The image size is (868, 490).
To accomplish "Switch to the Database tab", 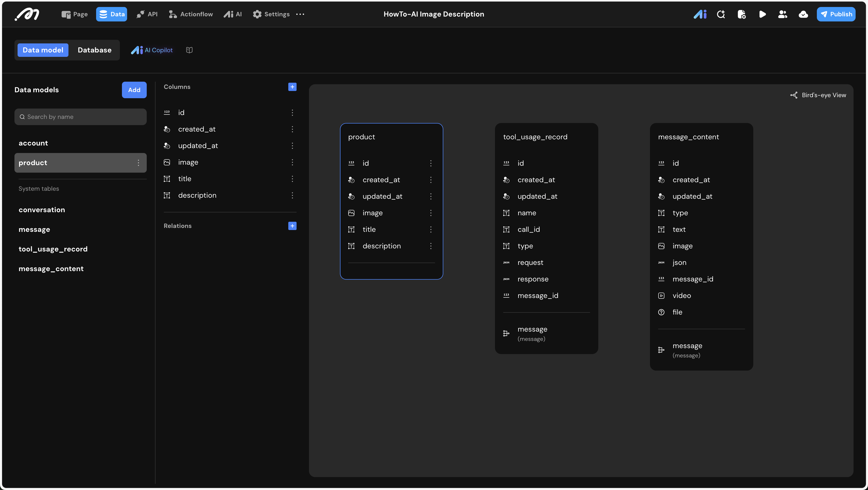I will click(x=94, y=50).
